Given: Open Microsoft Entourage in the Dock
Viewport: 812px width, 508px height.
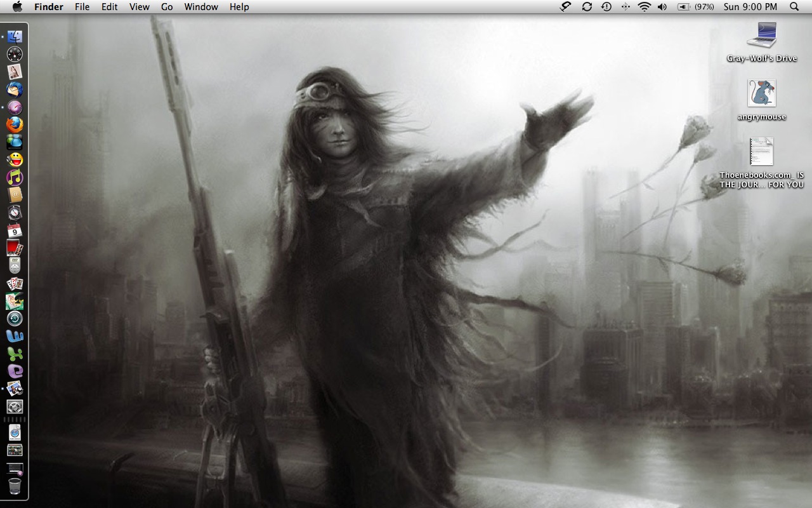Looking at the screenshot, I should (15, 371).
